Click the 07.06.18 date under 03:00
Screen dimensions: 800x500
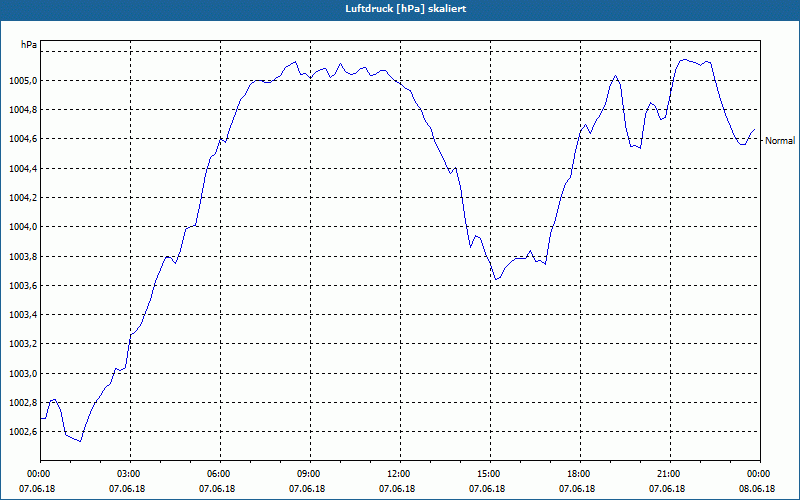tap(127, 489)
